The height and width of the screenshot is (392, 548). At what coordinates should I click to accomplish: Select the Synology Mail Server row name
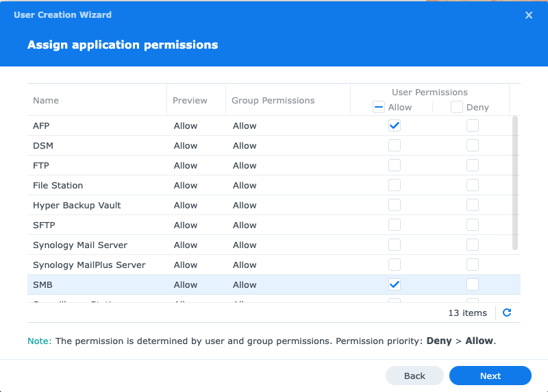pyautogui.click(x=80, y=245)
